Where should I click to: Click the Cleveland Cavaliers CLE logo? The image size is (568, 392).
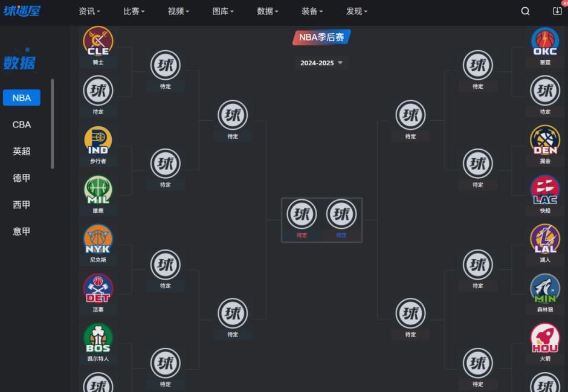pyautogui.click(x=98, y=41)
